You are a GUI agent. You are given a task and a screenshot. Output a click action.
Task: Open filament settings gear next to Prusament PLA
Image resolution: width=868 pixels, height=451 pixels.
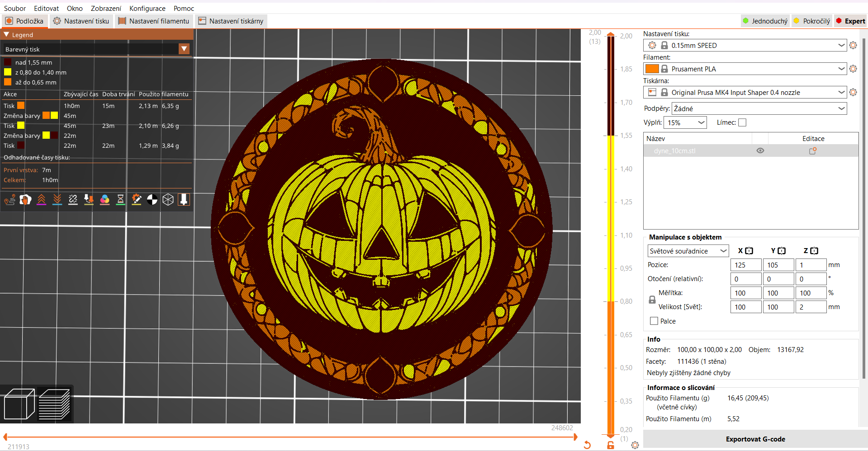[853, 69]
